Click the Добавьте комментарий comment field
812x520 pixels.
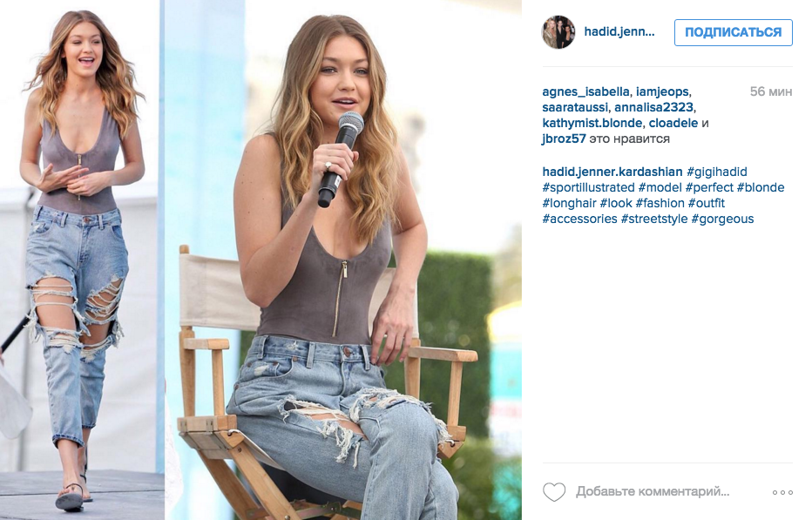653,491
